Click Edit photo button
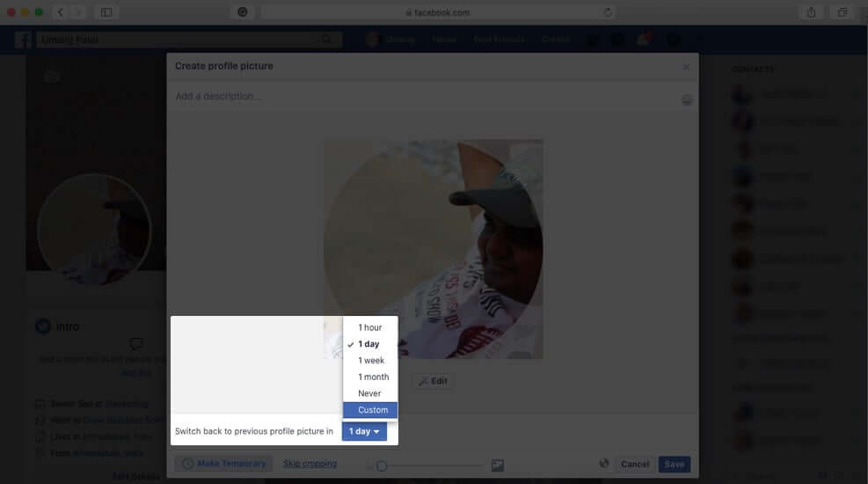Screen dimensions: 868x484 click(x=433, y=381)
